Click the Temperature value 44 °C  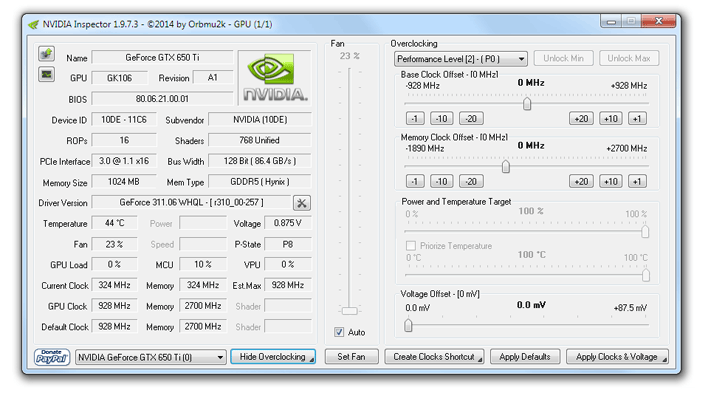(115, 223)
